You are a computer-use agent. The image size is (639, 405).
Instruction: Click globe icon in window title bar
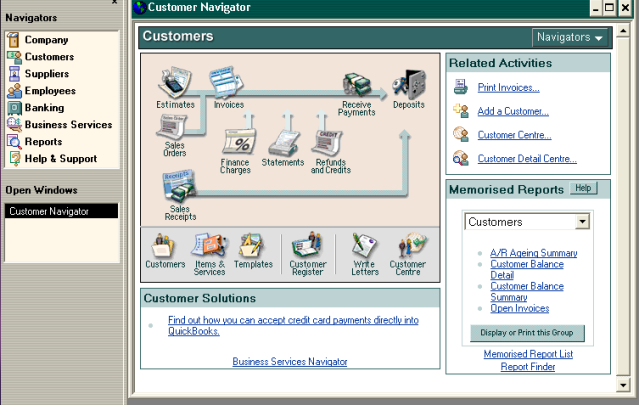tap(140, 7)
